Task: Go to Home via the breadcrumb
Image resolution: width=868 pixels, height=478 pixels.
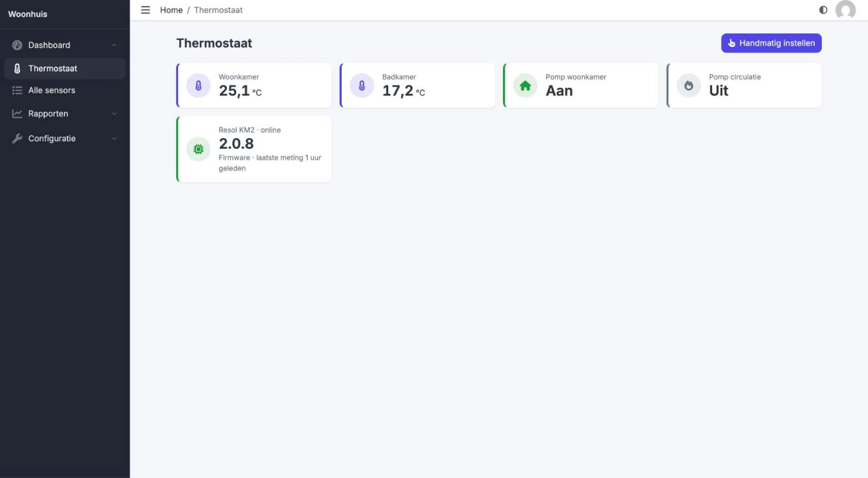Action: (171, 10)
